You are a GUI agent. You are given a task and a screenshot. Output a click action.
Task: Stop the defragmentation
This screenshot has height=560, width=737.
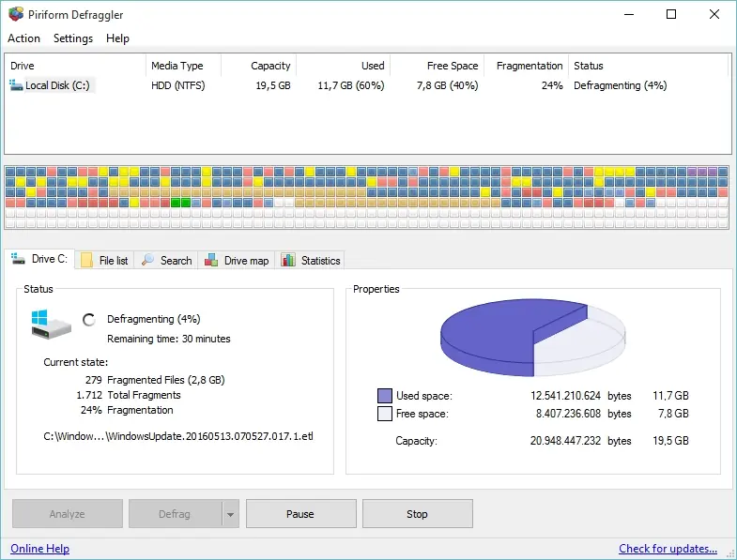click(x=418, y=514)
